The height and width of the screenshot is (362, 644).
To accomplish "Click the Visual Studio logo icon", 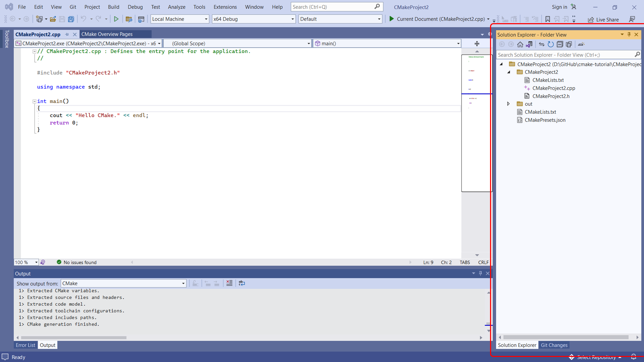I will (9, 7).
